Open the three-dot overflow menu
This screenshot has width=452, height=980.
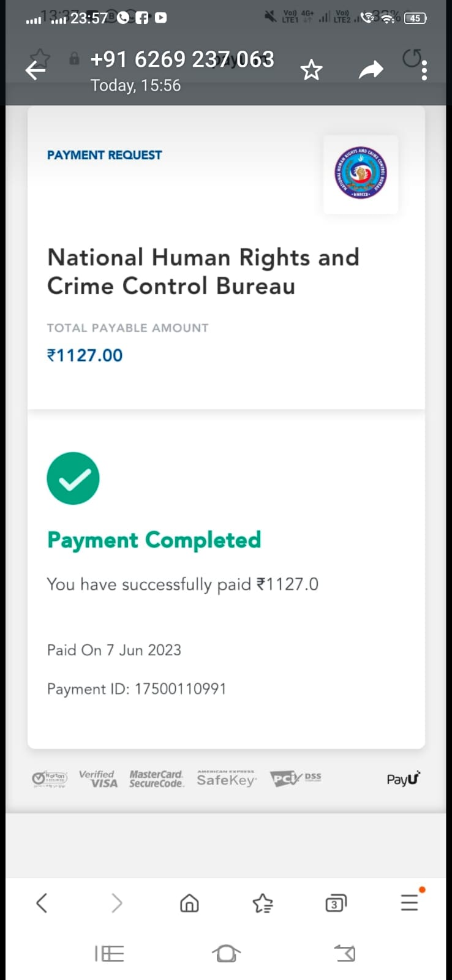[x=424, y=71]
